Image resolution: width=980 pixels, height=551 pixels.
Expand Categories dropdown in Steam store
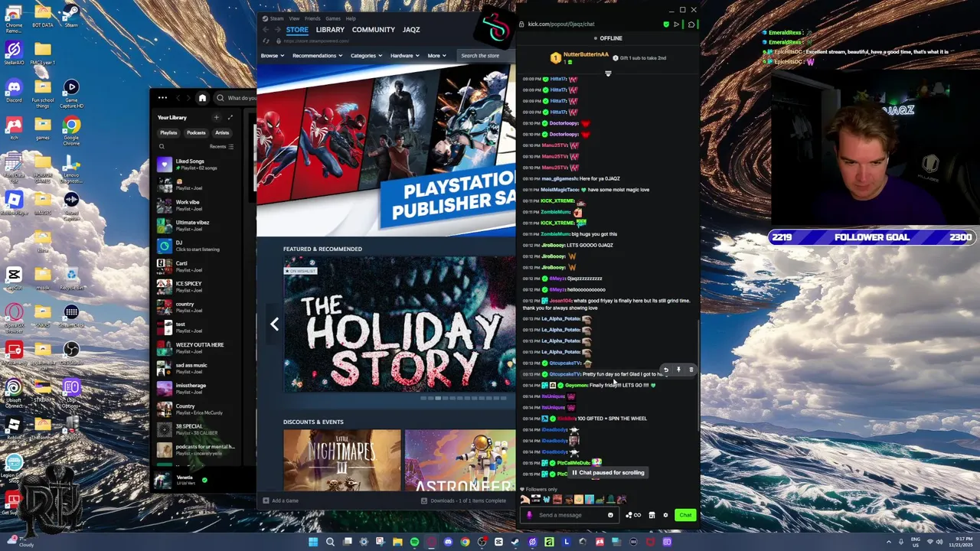[x=366, y=55]
